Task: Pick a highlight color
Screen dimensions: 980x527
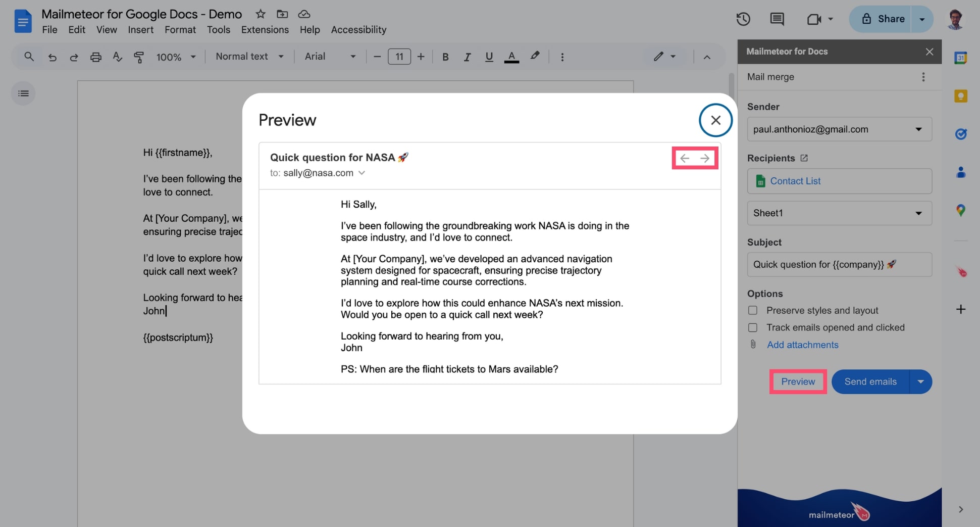Action: [x=535, y=56]
